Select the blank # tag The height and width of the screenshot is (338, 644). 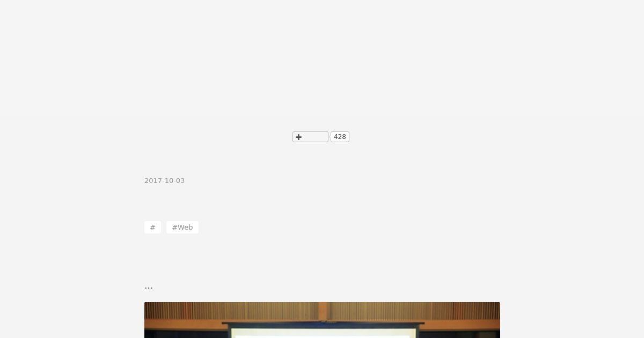(x=152, y=227)
